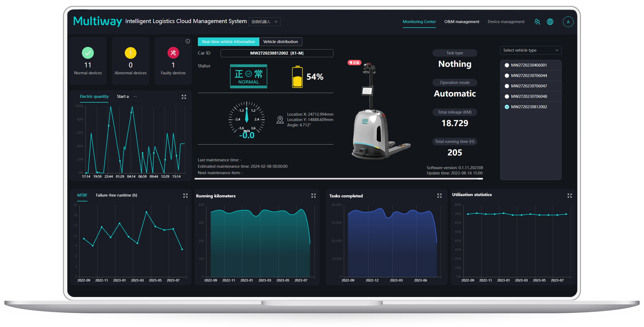644x327 pixels.
Task: Click the info icon above Faulty devices
Action: pyautogui.click(x=188, y=41)
